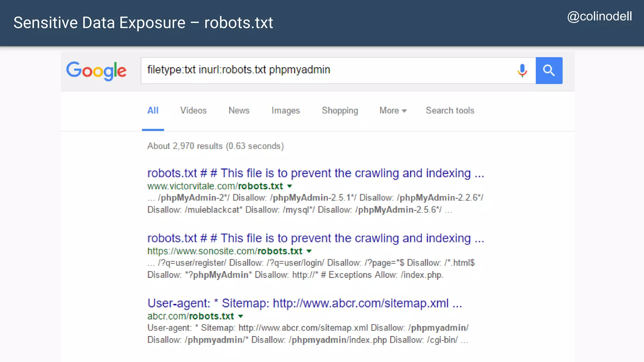Click the www.victorvitale.com/robots.txt green URL
Screen dimensions: 644x362
(x=215, y=186)
